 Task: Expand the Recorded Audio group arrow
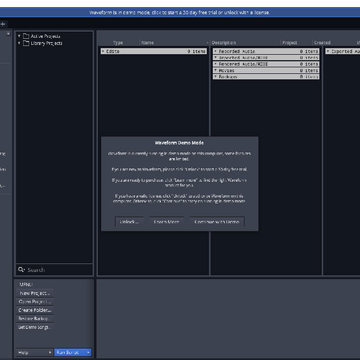tap(215, 51)
